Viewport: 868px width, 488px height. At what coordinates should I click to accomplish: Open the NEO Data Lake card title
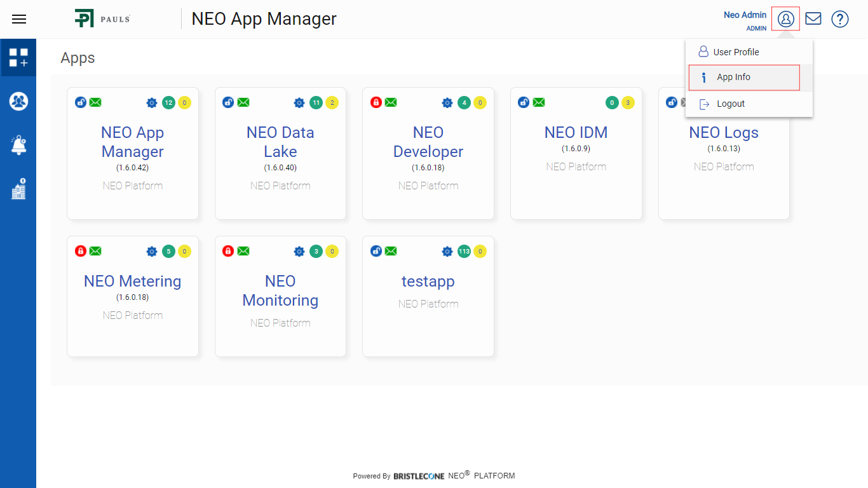[x=280, y=142]
